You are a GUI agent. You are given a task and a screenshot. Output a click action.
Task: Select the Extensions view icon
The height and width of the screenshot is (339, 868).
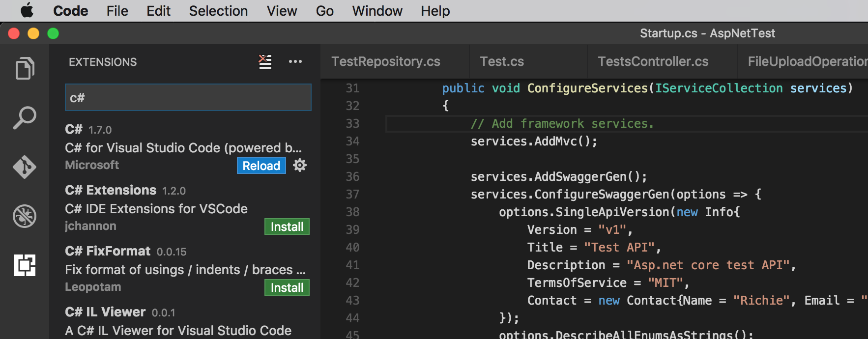25,265
